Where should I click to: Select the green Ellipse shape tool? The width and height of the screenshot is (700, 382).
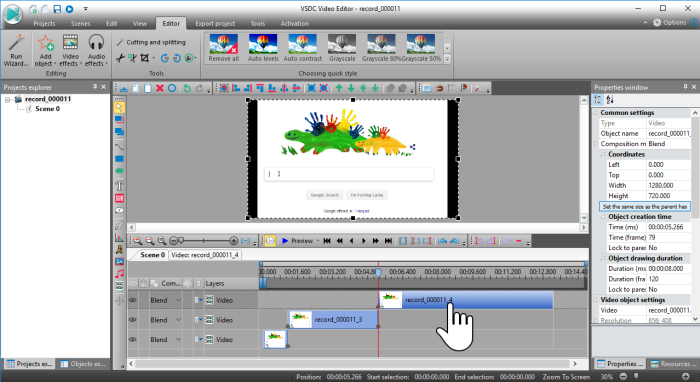tap(119, 171)
